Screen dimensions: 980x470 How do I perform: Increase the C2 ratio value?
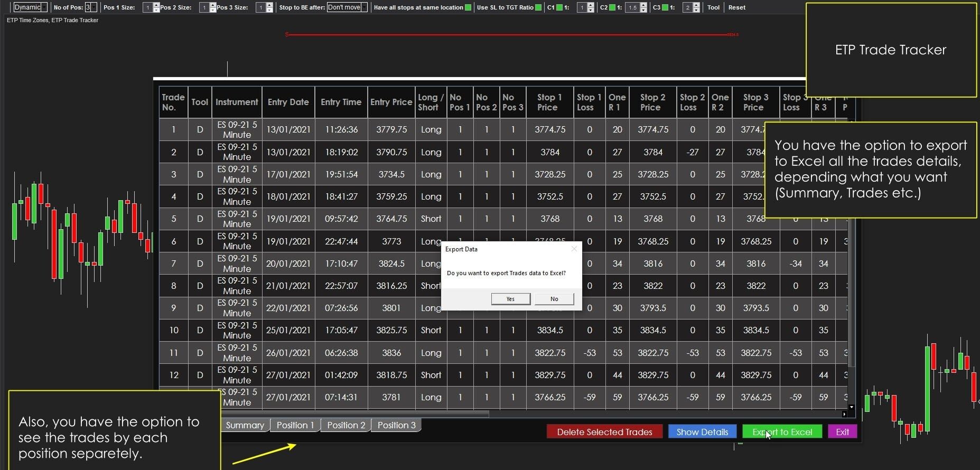tap(644, 5)
